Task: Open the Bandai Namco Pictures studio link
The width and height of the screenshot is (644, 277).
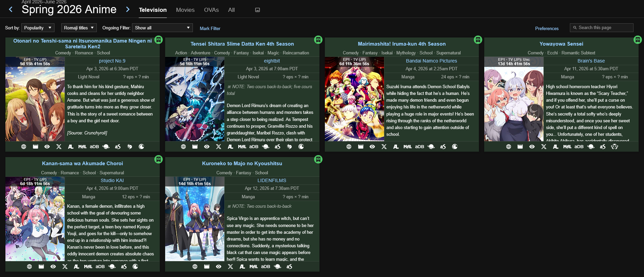Action: tap(431, 61)
